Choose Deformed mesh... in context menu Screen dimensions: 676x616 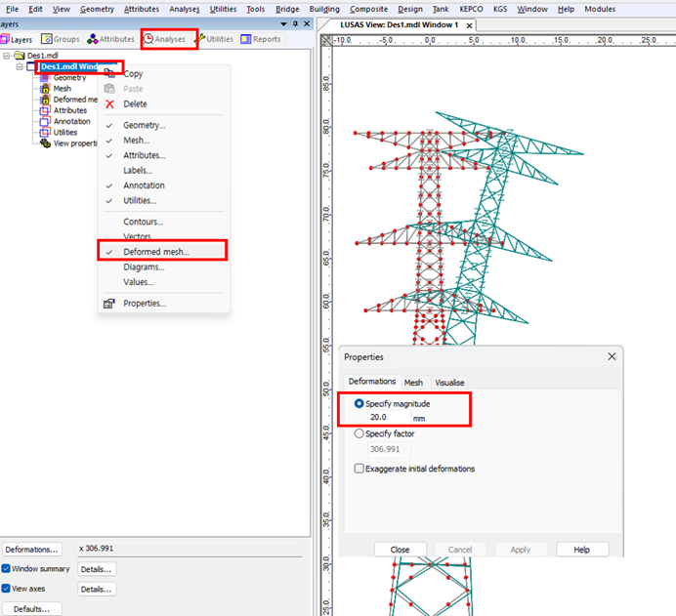click(156, 252)
